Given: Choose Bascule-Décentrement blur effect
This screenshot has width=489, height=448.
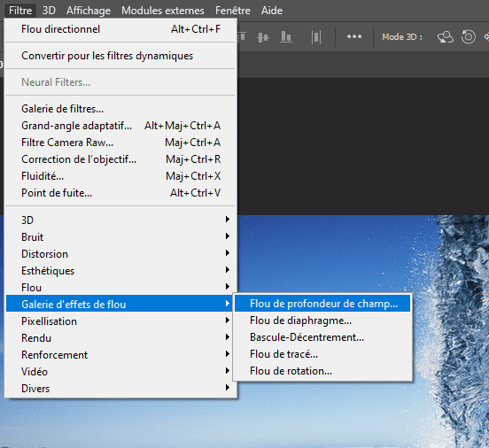Looking at the screenshot, I should pos(322,337).
